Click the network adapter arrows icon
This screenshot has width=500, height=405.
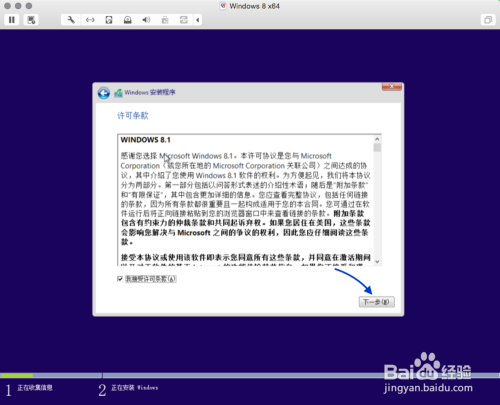90,20
